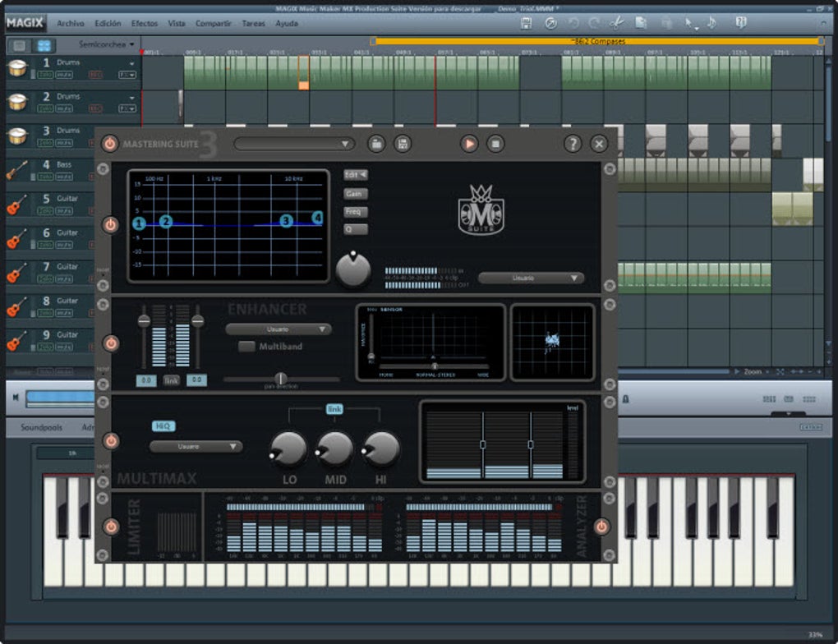Toggle Mastering Suite main power button

pos(109,143)
